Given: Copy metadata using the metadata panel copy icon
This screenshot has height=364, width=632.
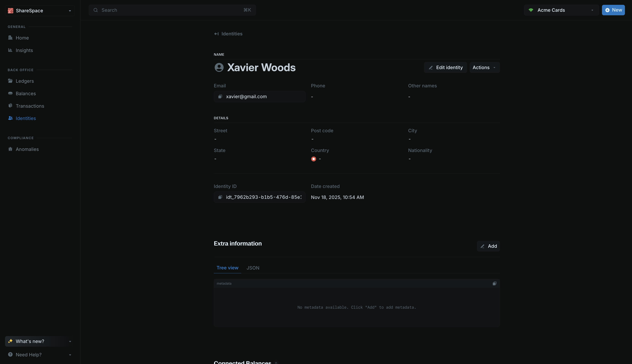Looking at the screenshot, I should click(494, 284).
